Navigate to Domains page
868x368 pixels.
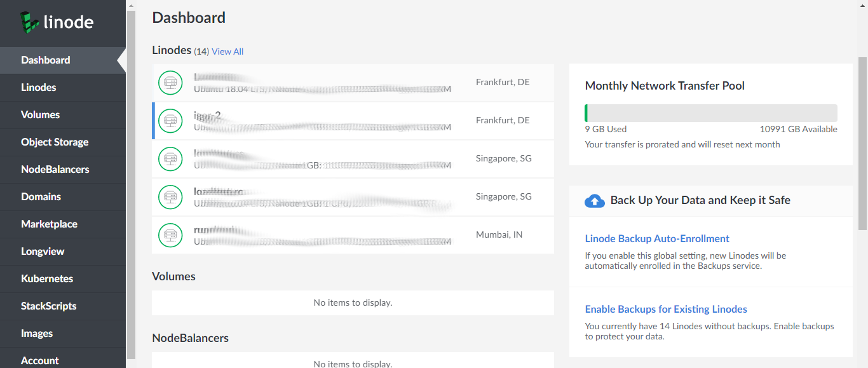[x=41, y=197]
